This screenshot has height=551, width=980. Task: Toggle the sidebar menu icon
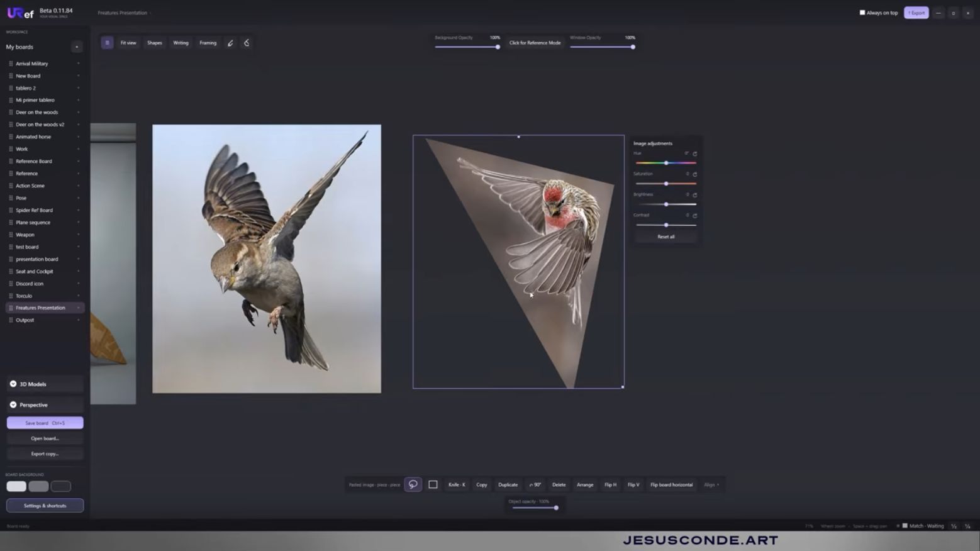click(x=107, y=43)
